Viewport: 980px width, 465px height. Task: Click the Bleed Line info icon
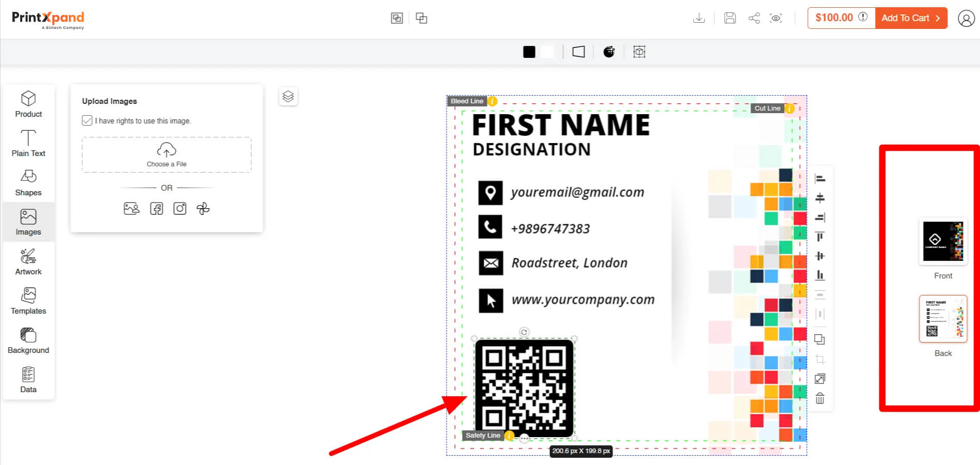[x=493, y=101]
